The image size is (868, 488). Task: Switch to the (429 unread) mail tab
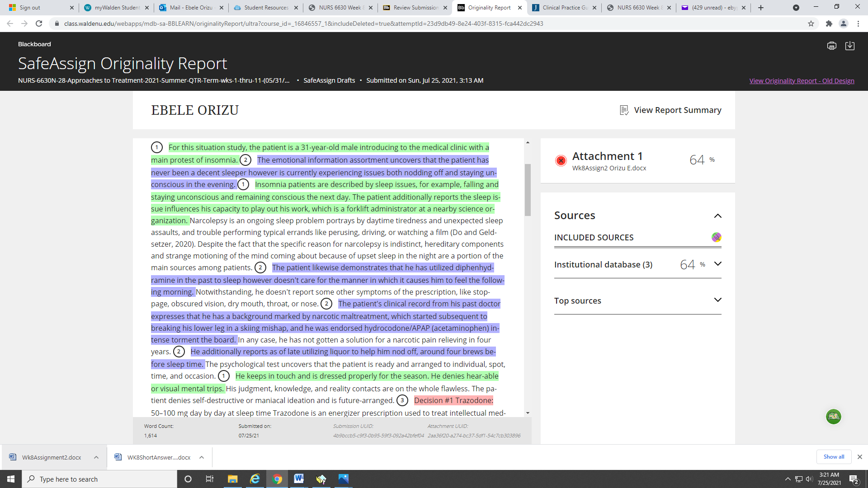click(713, 8)
